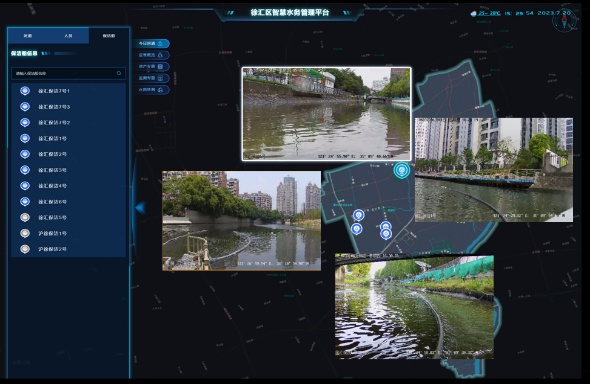Click the blue marker icon beside 徐汇保洁4号
Viewport: 590px width, 384px height.
[25, 186]
